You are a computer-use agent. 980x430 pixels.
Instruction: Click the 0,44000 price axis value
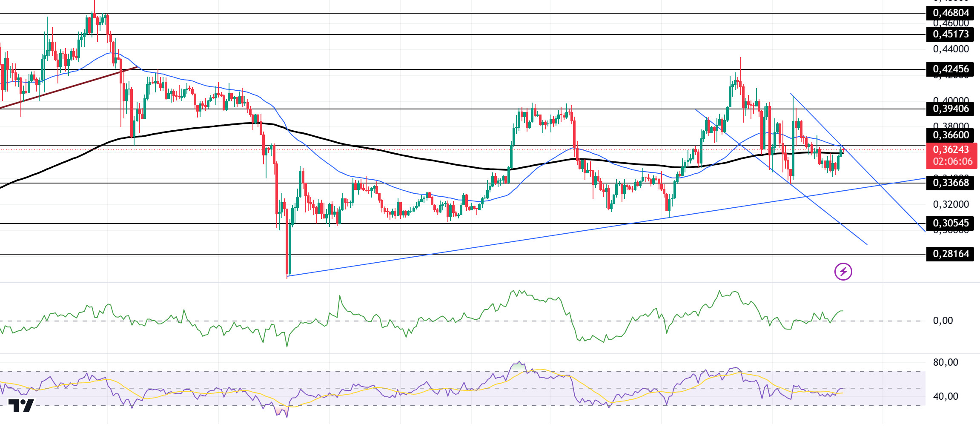[951, 49]
